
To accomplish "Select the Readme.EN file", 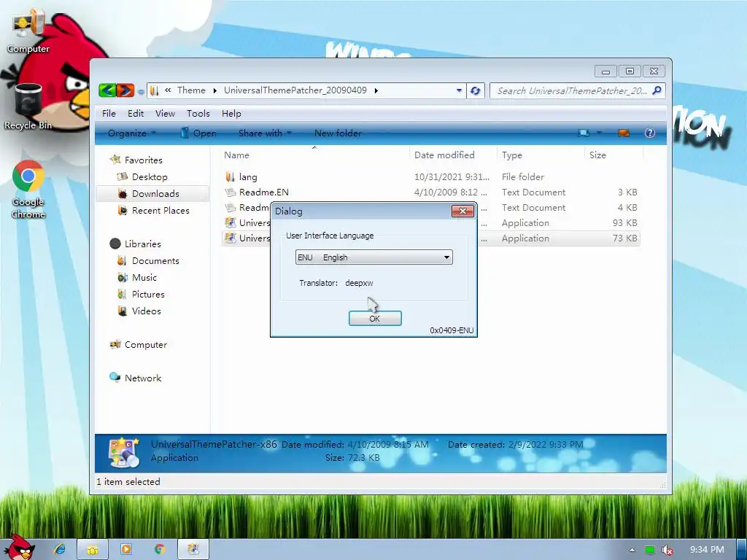I will coord(264,192).
